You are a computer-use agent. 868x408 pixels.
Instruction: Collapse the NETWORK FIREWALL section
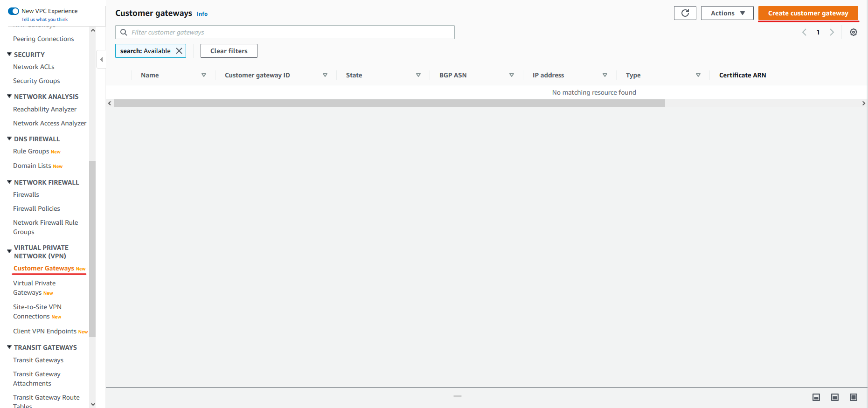tap(9, 182)
